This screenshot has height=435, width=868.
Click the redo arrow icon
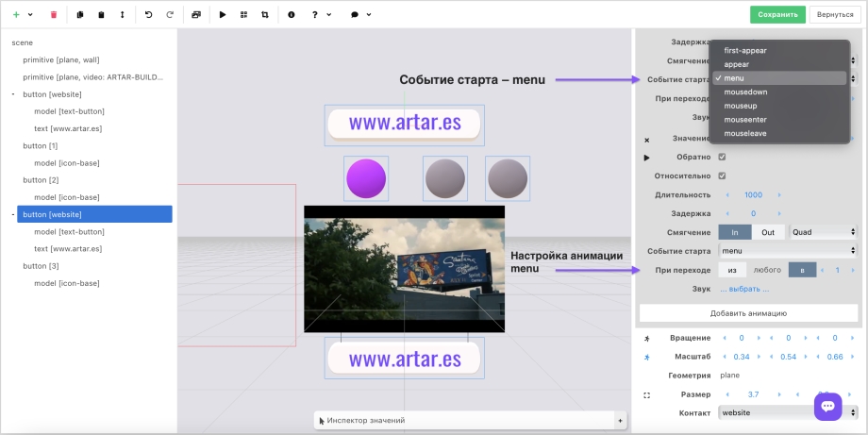pyautogui.click(x=170, y=15)
